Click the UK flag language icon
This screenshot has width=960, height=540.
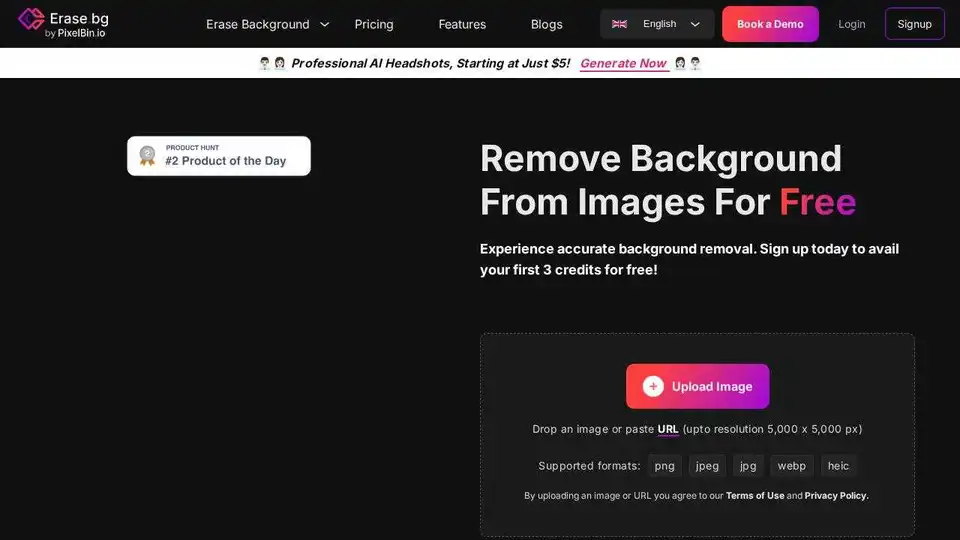(619, 24)
